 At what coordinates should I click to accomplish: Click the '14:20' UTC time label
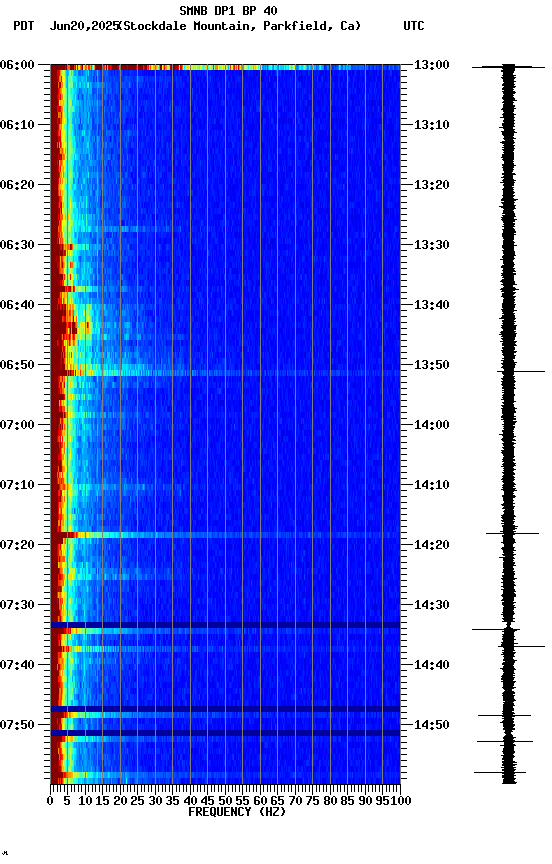click(432, 546)
